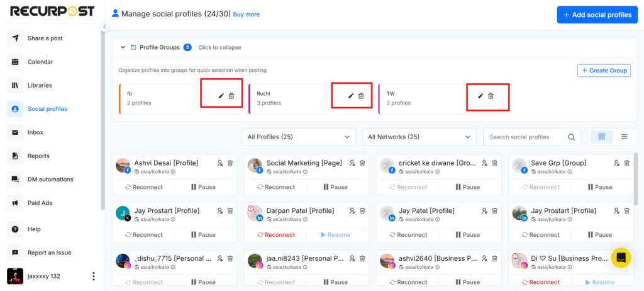Pause Ashvi Desai profile

point(203,187)
